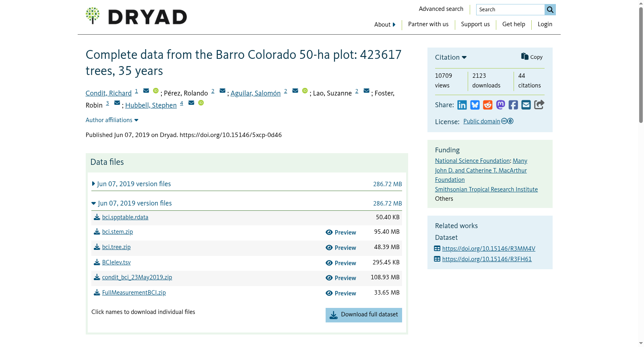Click the page vertical scrollbar thumb
The width and height of the screenshot is (644, 347).
[641, 64]
